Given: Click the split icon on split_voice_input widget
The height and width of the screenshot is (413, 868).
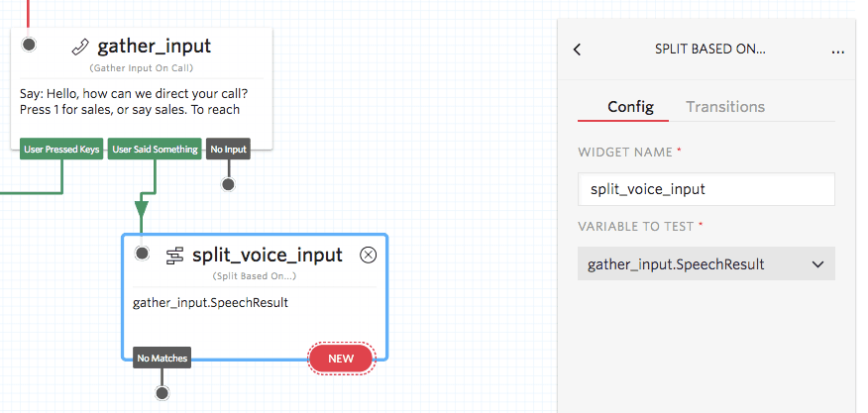Looking at the screenshot, I should [x=174, y=256].
